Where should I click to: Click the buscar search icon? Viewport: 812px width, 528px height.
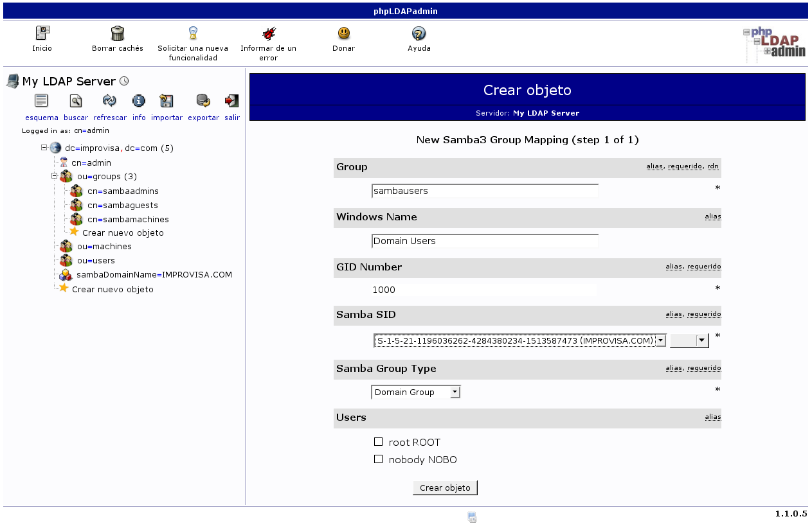click(x=76, y=100)
